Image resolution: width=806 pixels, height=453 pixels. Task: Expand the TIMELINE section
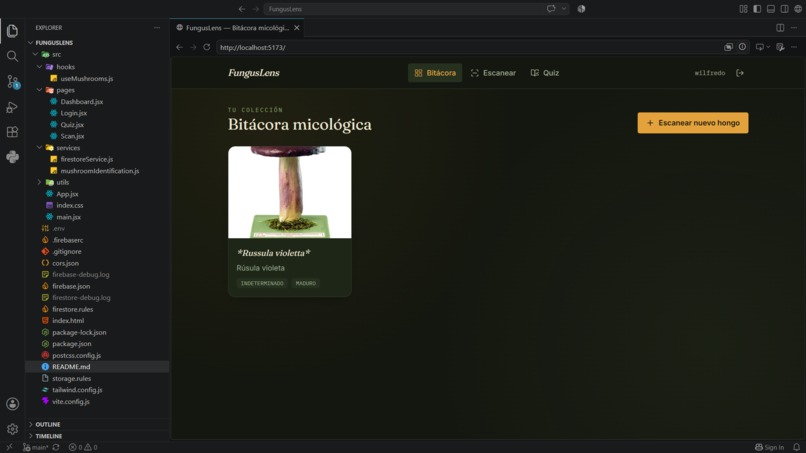click(49, 436)
